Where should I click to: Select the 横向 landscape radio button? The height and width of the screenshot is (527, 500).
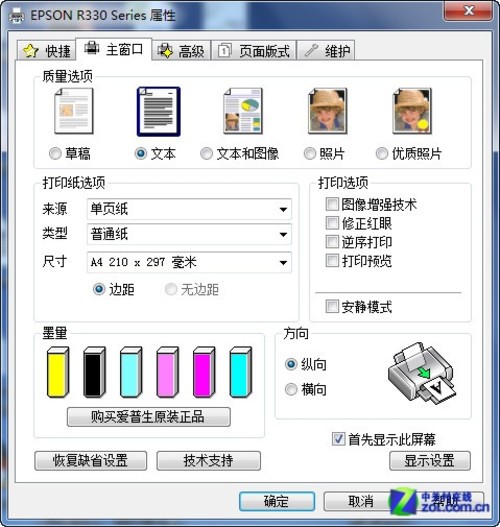[x=291, y=390]
